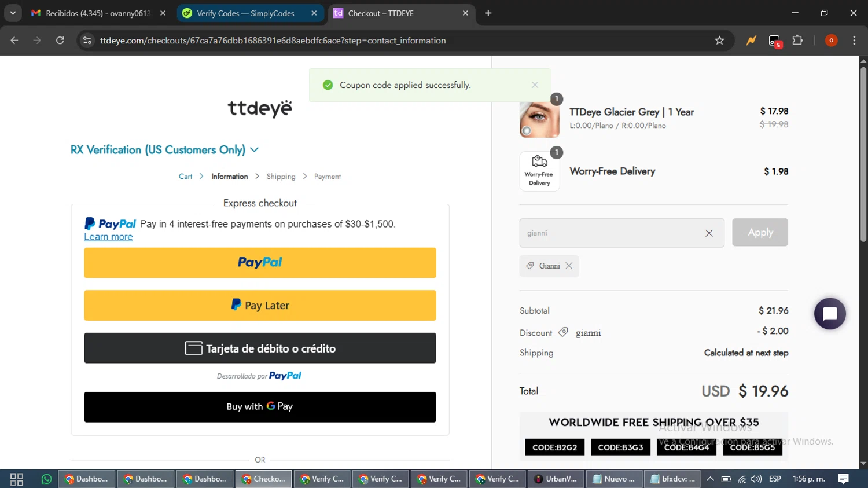Open network Wi-Fi tray icon
Image resolution: width=868 pixels, height=488 pixels.
[742, 479]
